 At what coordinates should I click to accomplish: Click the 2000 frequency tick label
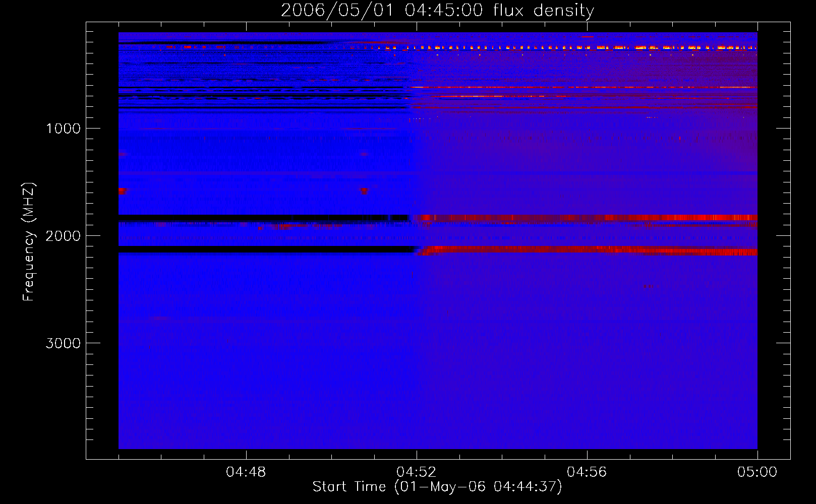[x=63, y=236]
